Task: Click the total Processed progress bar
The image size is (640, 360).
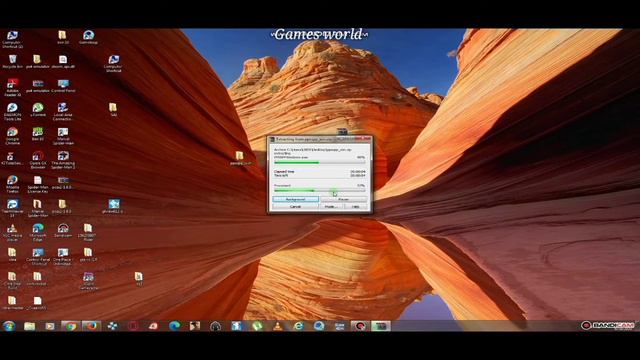Action: click(x=320, y=190)
